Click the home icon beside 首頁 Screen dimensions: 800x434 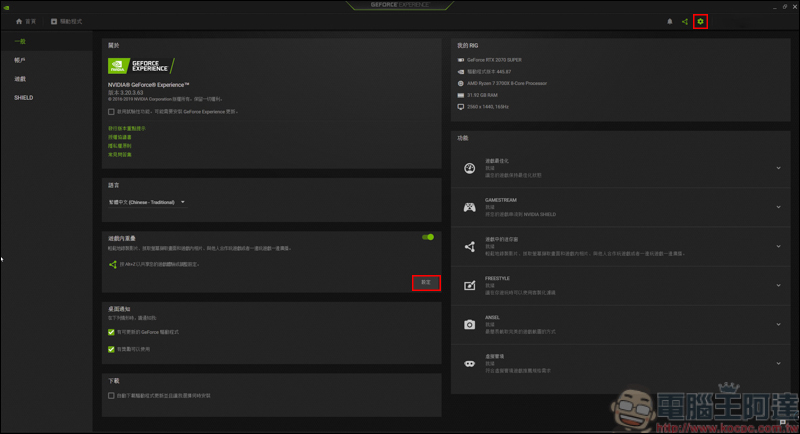[19, 21]
